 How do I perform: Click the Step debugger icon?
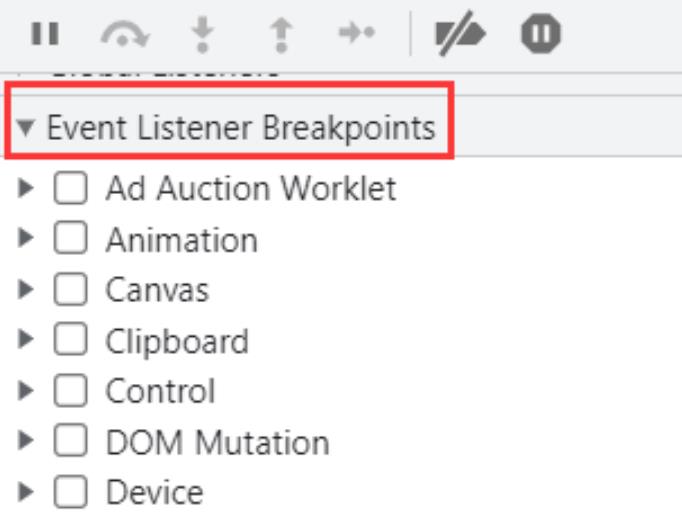click(356, 34)
